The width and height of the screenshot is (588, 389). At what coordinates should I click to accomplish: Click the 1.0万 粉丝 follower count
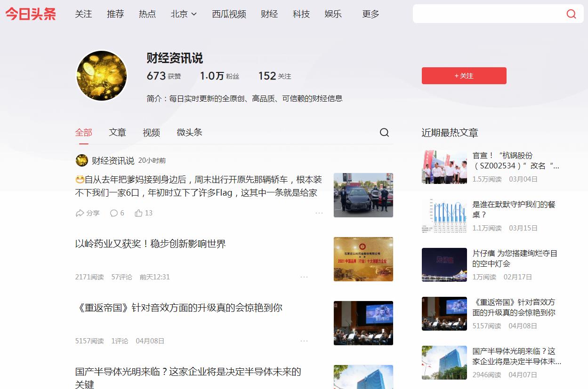click(x=219, y=76)
